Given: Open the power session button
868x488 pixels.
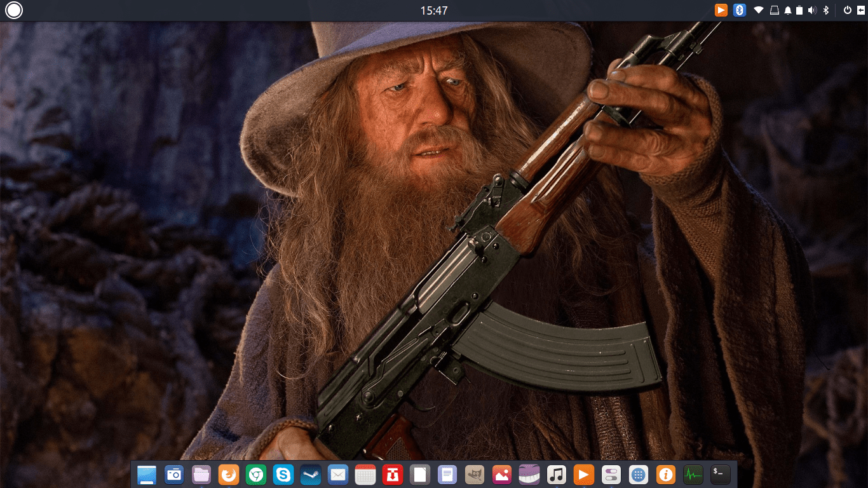Looking at the screenshot, I should coord(847,10).
